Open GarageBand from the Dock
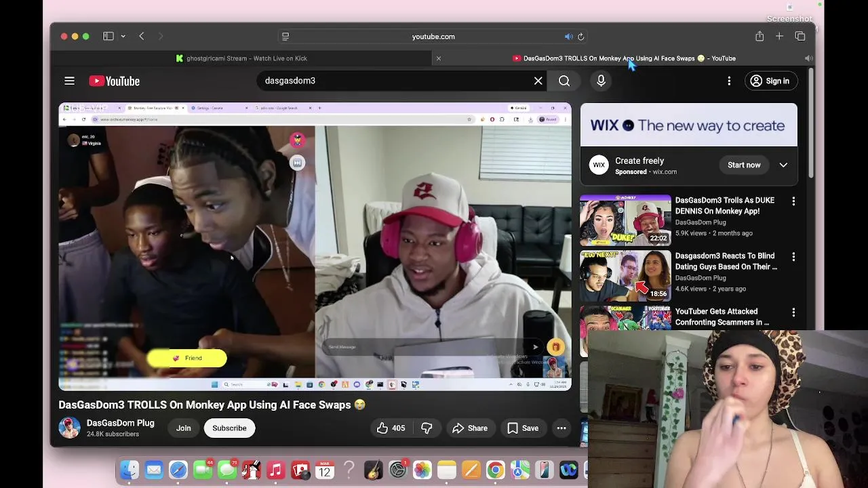 pyautogui.click(x=374, y=470)
